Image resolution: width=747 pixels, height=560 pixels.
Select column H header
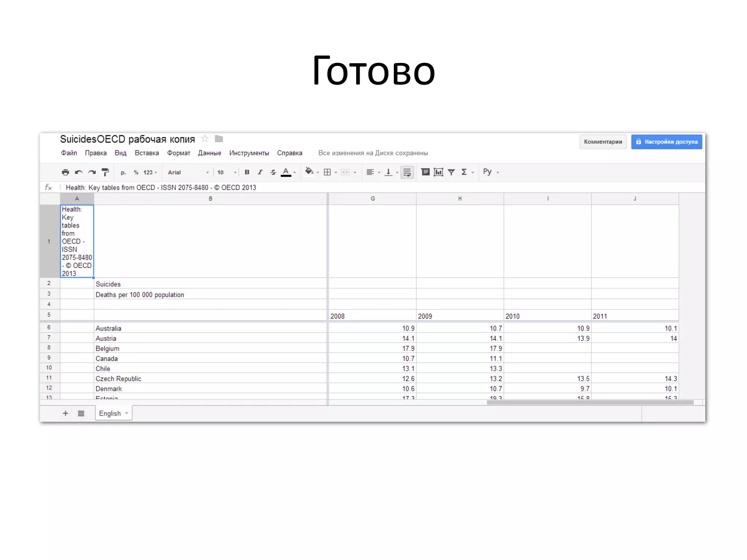click(460, 199)
